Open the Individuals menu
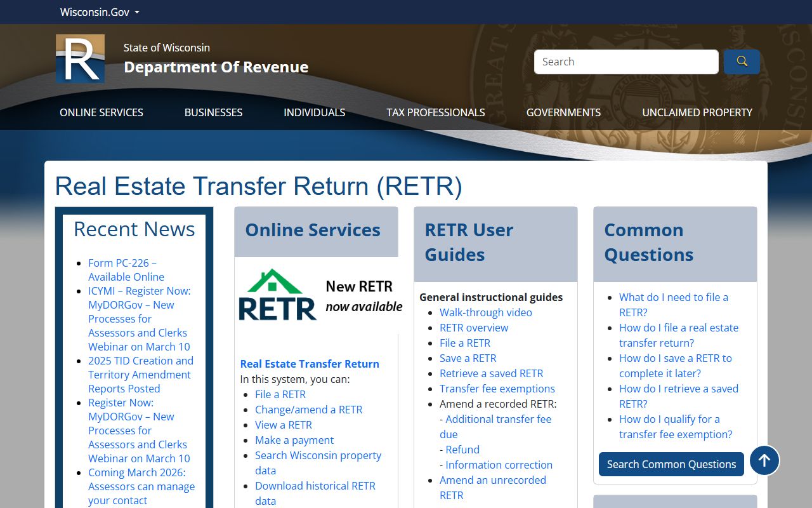Screen dimensions: 812x508 click(x=315, y=112)
